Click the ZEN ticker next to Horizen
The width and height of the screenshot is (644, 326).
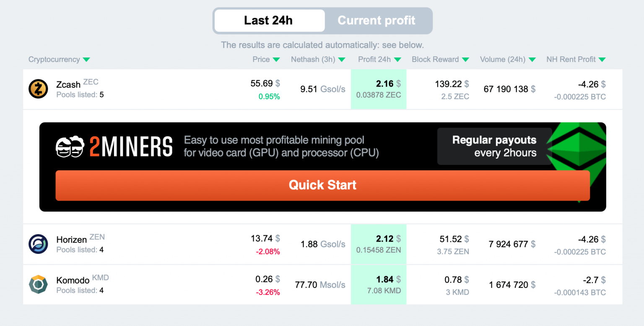97,237
